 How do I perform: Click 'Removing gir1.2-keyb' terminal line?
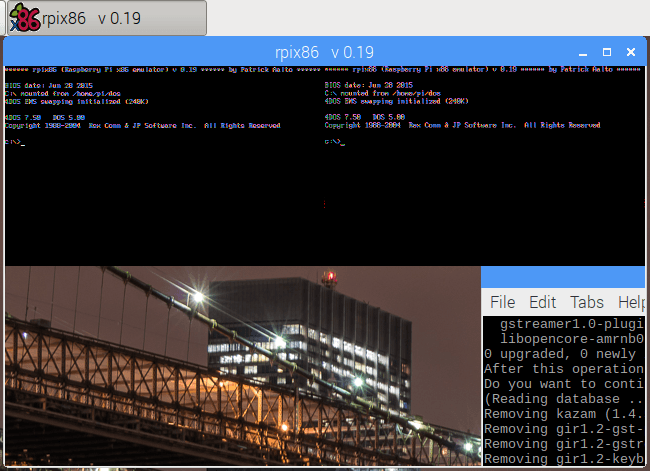(x=564, y=459)
